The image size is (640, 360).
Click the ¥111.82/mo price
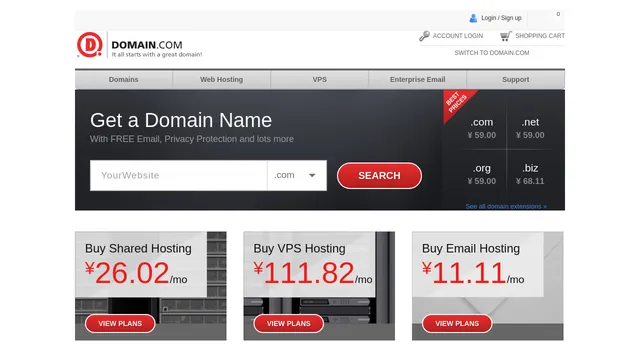pyautogui.click(x=313, y=273)
